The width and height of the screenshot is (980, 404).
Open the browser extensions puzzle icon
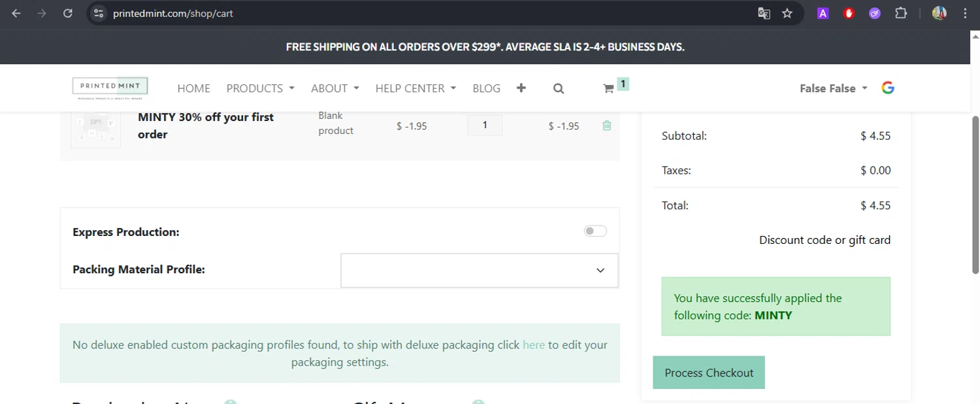click(901, 13)
